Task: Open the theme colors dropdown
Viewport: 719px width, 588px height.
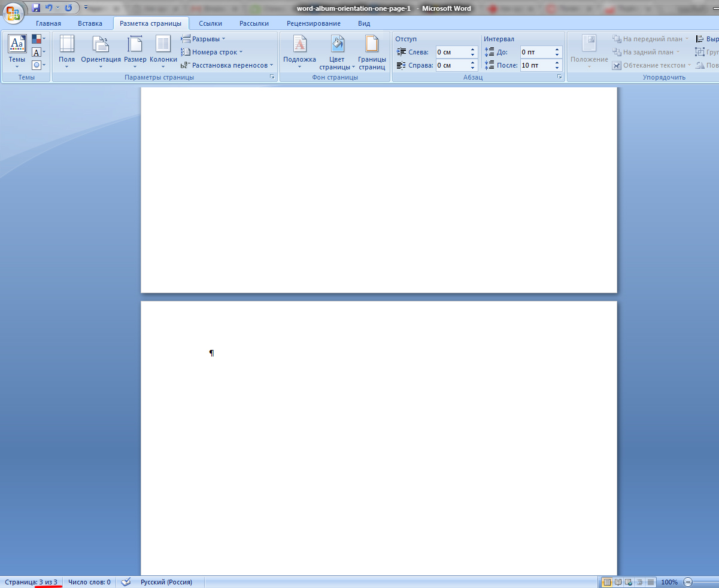Action: [x=39, y=39]
